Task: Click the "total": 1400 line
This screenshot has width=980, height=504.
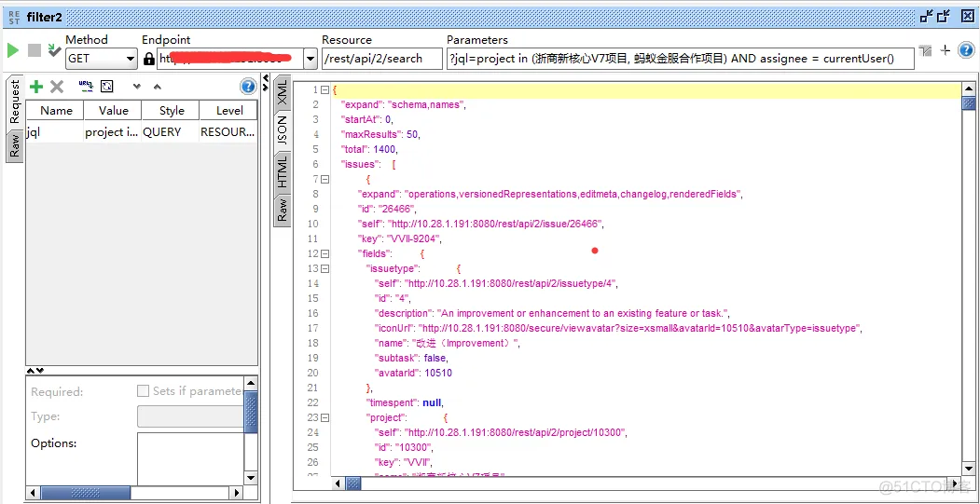Action: [369, 149]
